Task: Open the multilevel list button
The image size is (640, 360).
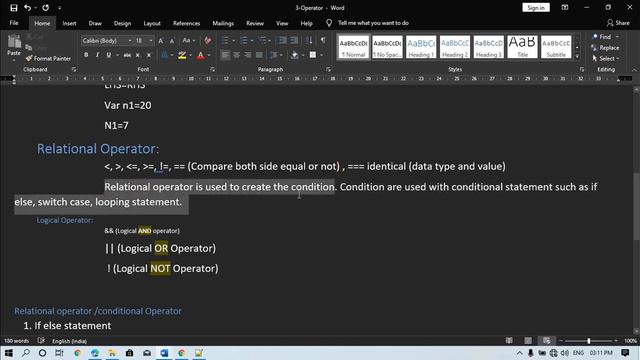Action: point(262,40)
